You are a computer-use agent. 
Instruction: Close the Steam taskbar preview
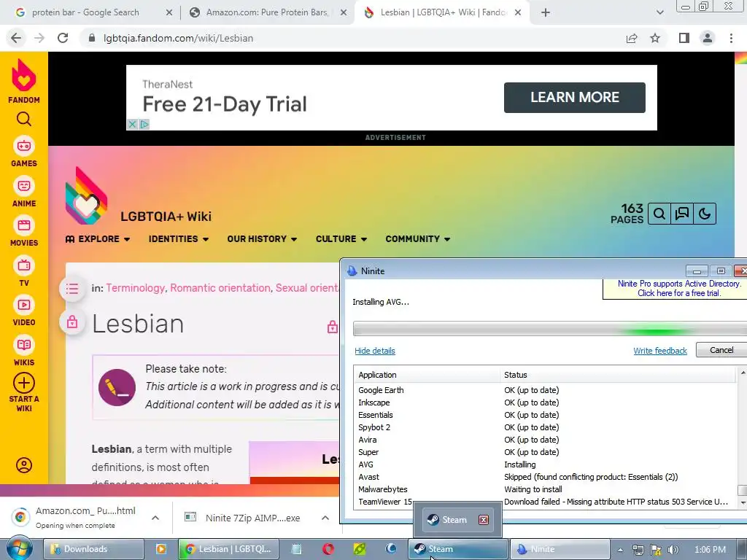point(484,519)
